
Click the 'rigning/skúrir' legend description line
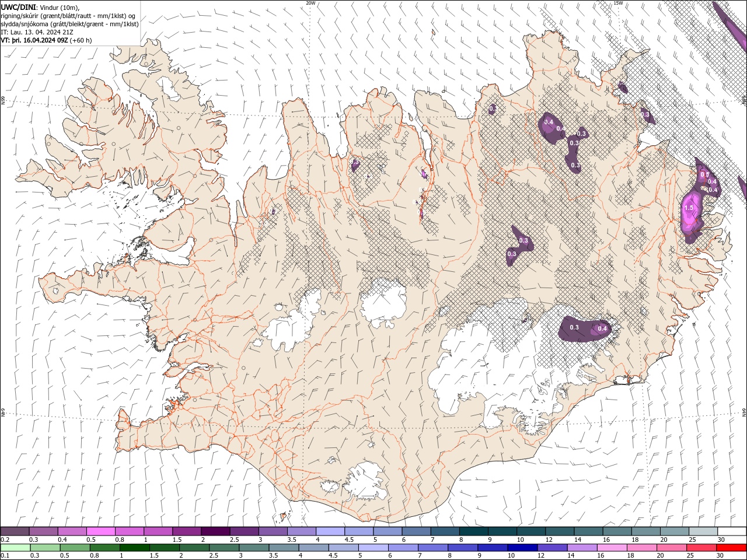[x=68, y=15]
